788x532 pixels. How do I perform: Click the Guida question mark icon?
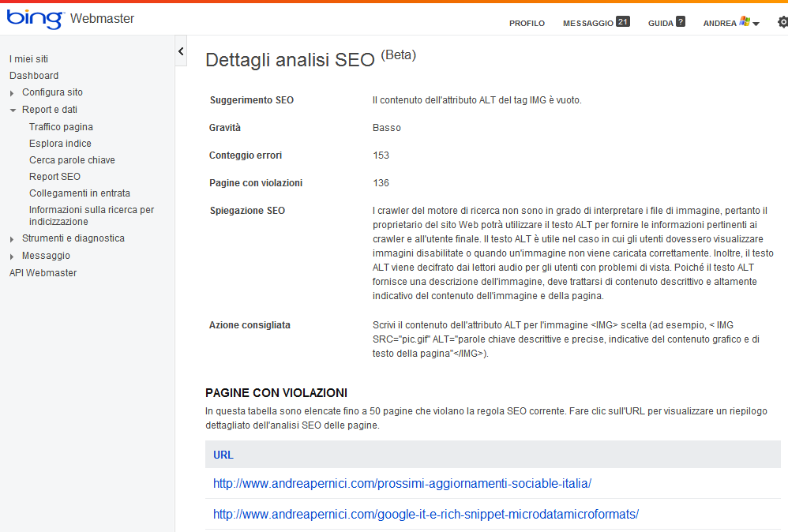[681, 22]
